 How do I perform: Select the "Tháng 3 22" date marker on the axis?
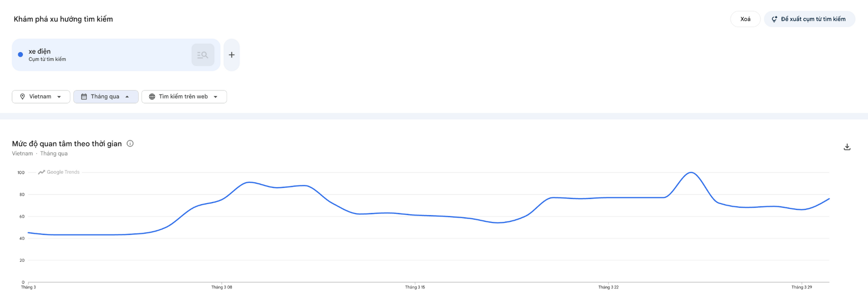click(x=608, y=287)
